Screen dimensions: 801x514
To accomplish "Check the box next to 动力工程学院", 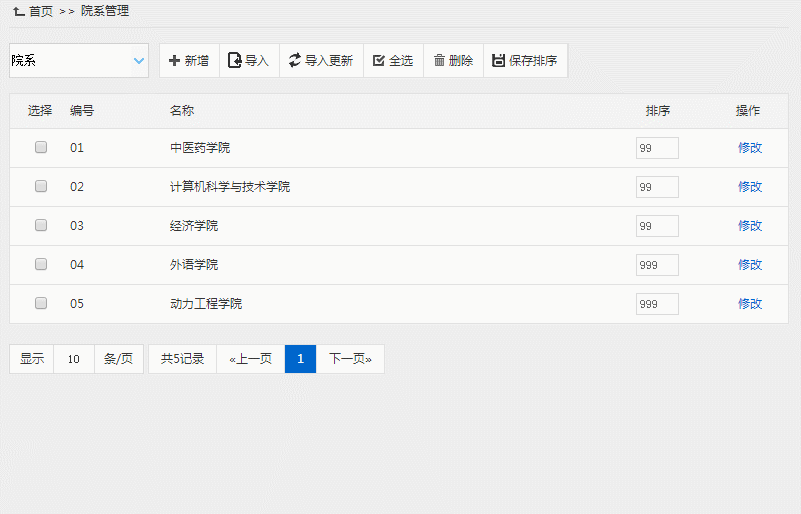I will pos(41,303).
